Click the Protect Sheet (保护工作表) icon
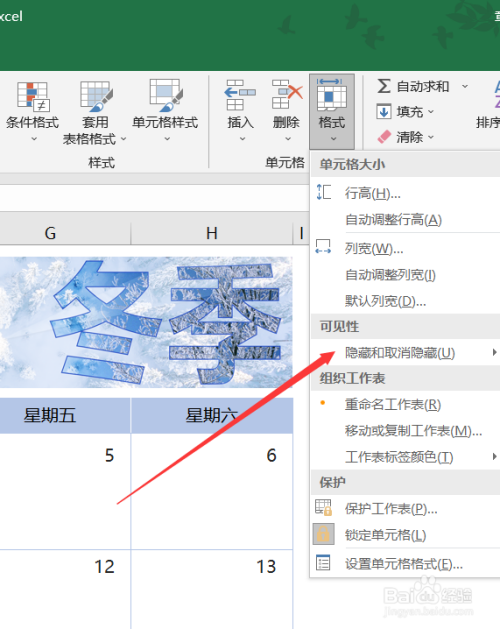The image size is (500, 629). [323, 507]
